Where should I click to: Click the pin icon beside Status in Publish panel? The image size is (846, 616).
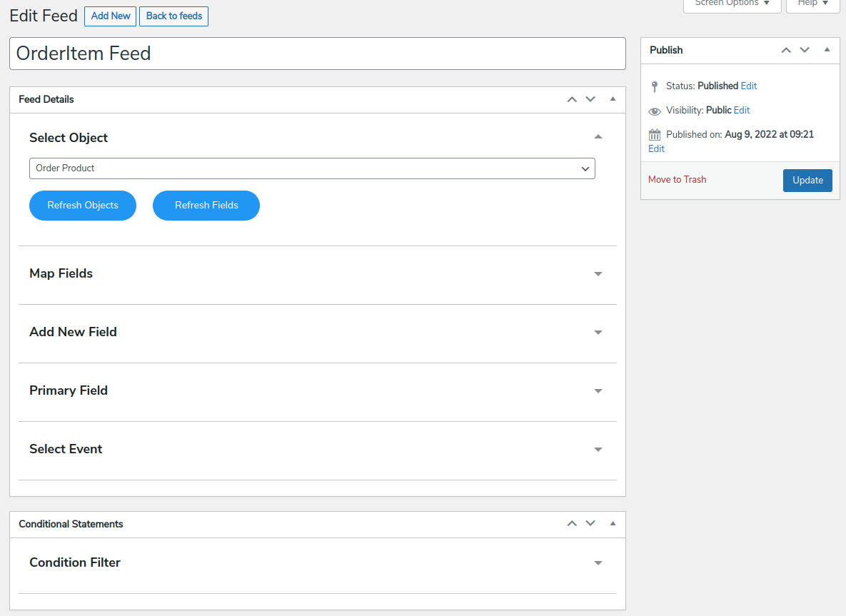click(x=655, y=86)
